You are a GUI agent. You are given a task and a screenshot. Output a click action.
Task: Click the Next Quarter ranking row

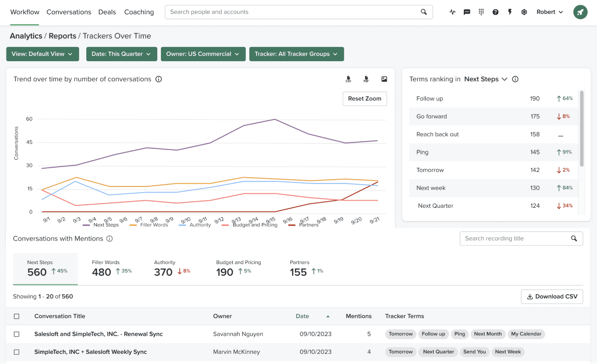[x=494, y=206]
